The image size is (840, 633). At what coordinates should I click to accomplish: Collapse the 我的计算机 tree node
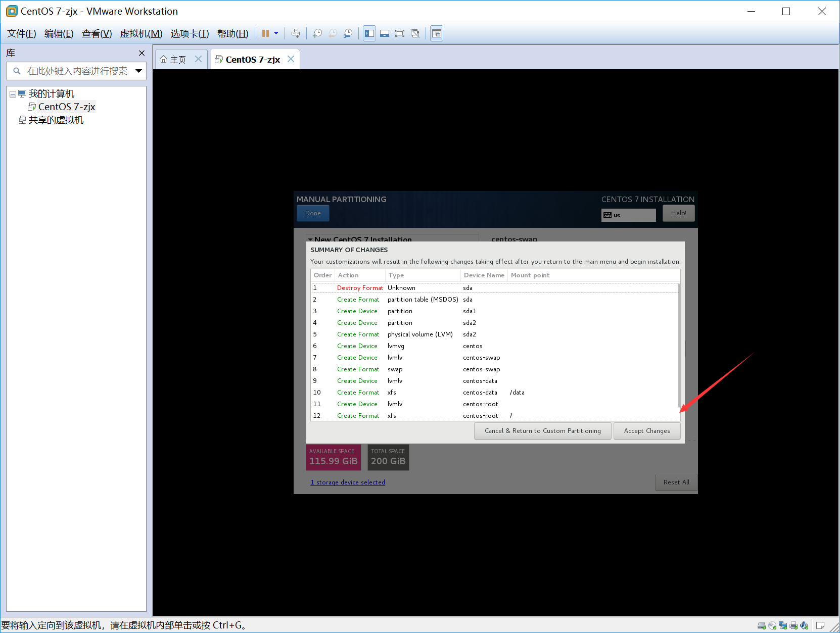coord(13,94)
